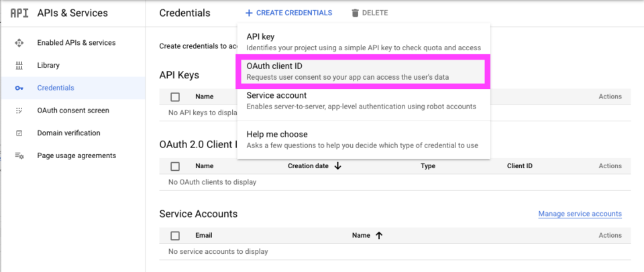This screenshot has width=644, height=272.
Task: Click the Enabled APIs & services icon
Action: [19, 43]
